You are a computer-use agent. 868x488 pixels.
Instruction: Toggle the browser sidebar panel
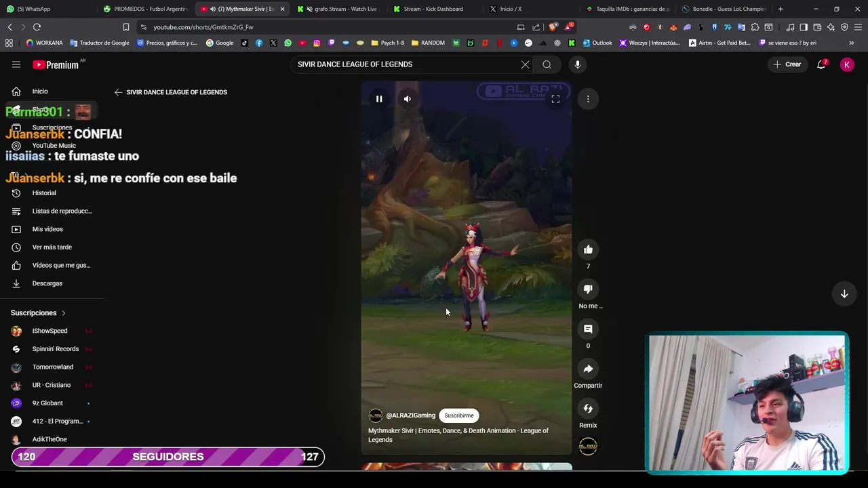pyautogui.click(x=804, y=27)
